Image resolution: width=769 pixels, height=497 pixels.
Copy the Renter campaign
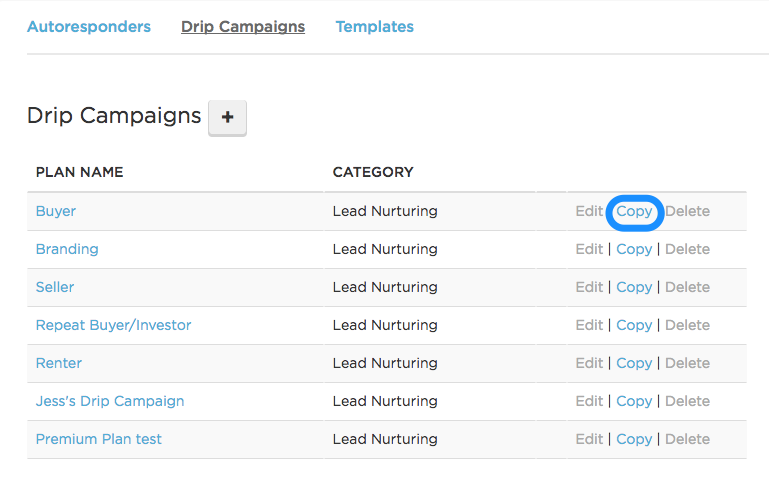pyautogui.click(x=634, y=363)
